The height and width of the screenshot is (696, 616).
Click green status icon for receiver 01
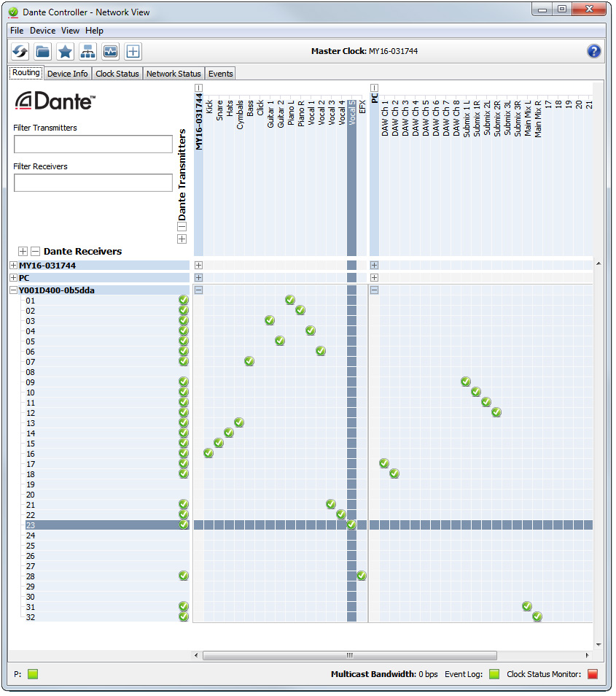[x=184, y=301]
